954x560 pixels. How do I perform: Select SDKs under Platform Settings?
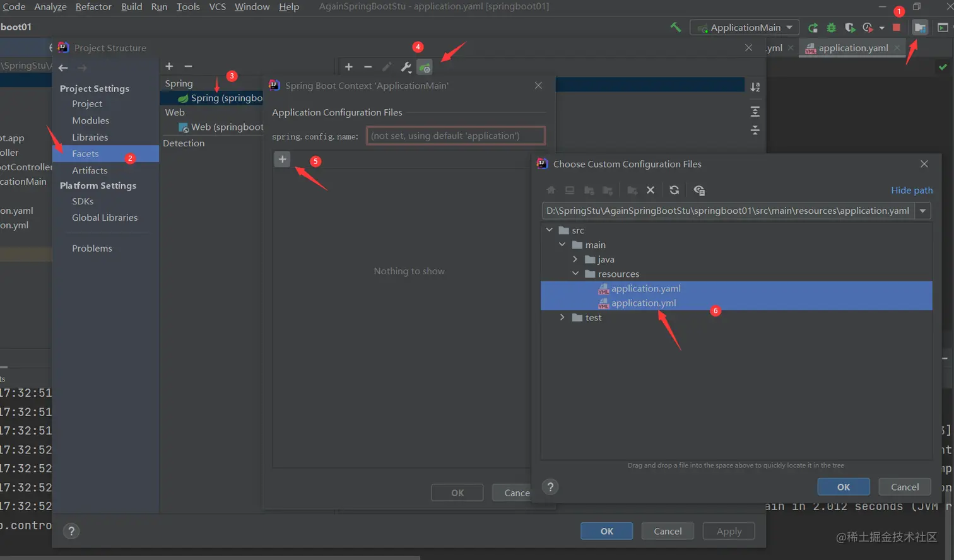click(83, 201)
